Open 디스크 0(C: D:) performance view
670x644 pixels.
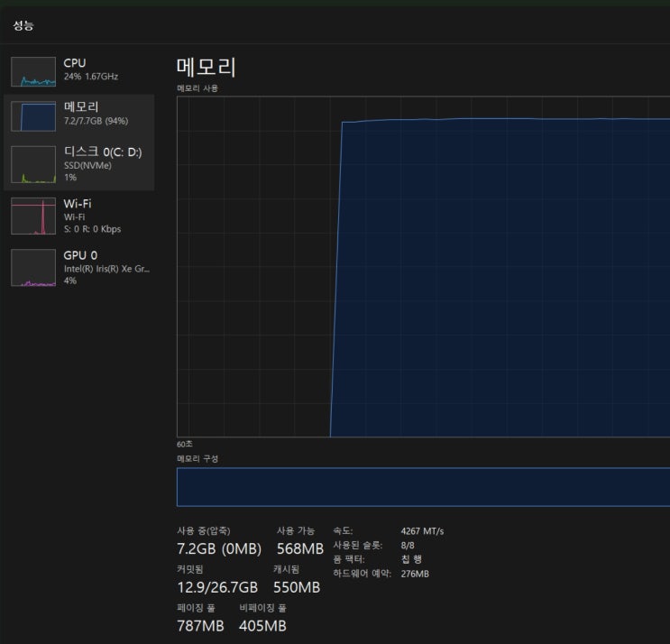tap(79, 164)
